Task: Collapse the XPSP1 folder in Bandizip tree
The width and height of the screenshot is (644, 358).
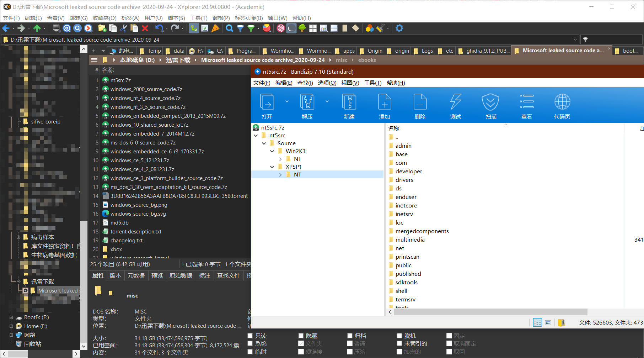Action: coord(272,167)
